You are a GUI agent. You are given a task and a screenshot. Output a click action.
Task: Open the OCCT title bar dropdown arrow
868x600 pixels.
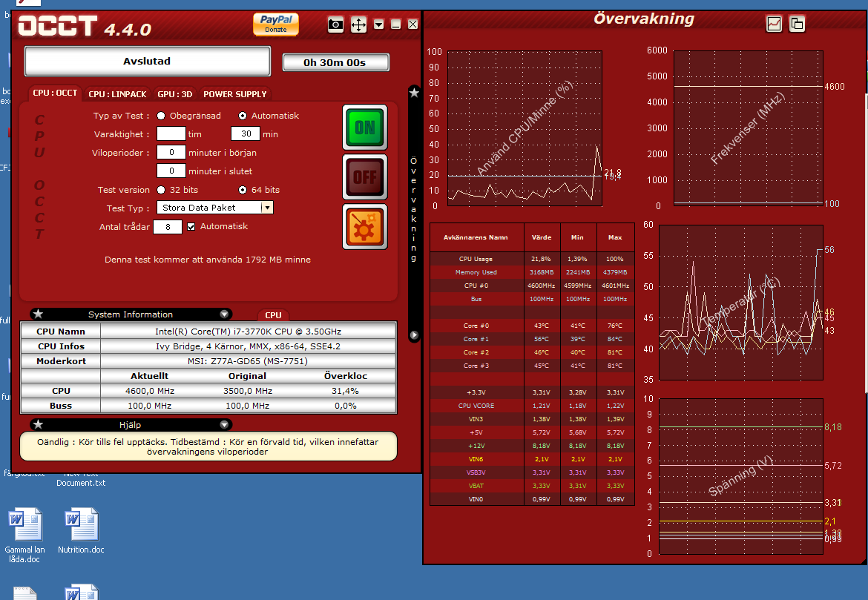pos(378,24)
